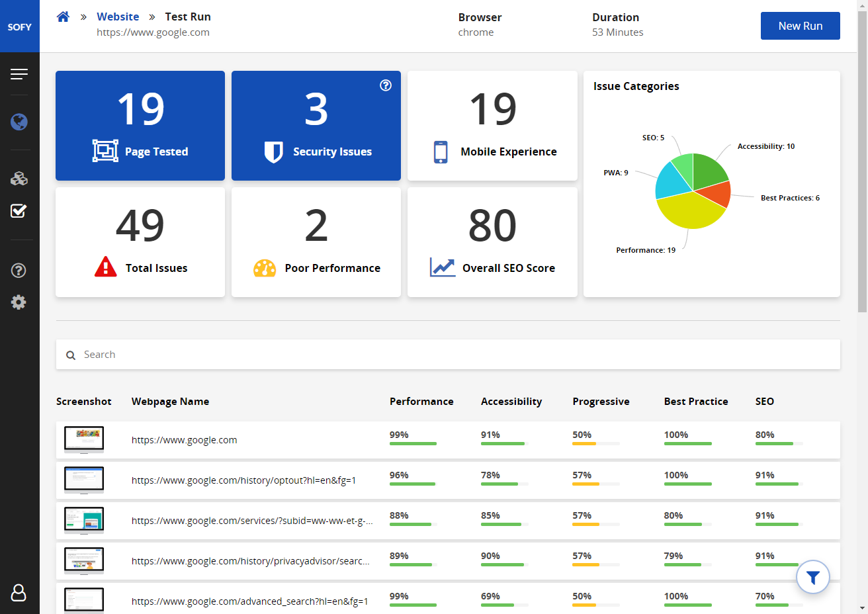
Task: Open the help question mark in sidebar
Action: [x=19, y=271]
